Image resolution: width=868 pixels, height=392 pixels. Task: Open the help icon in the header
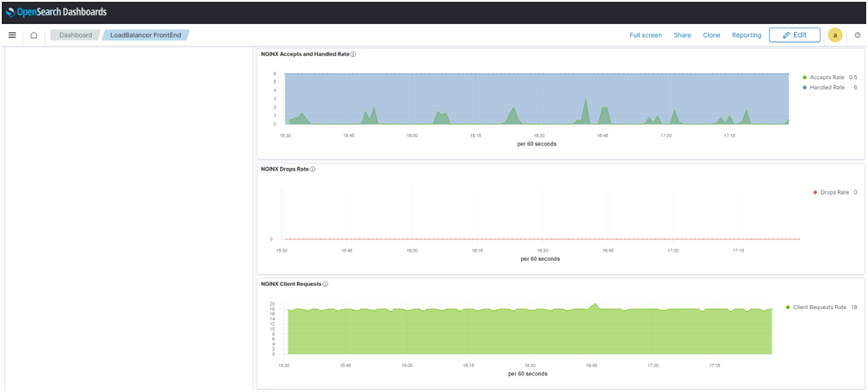[x=858, y=34]
